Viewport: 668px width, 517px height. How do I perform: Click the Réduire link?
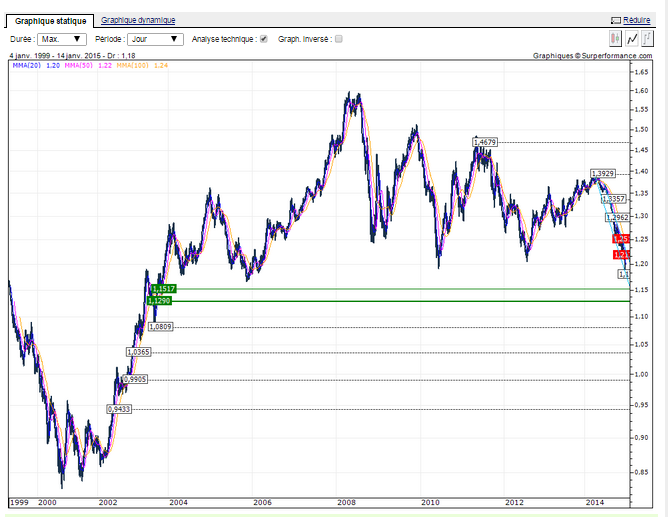636,20
